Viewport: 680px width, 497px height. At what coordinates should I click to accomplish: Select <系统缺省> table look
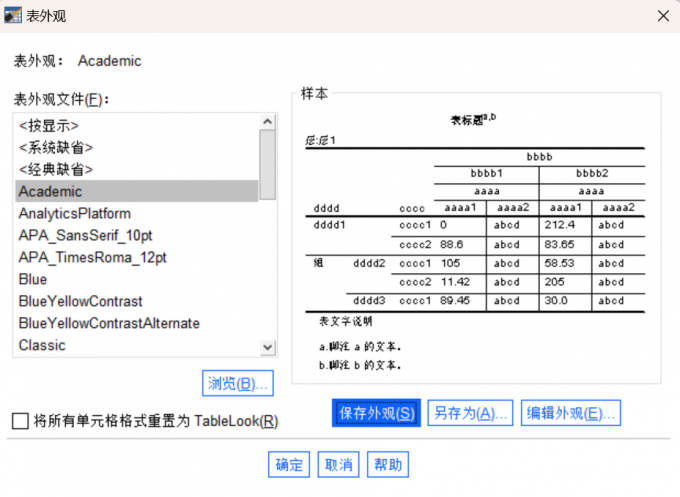(x=137, y=147)
